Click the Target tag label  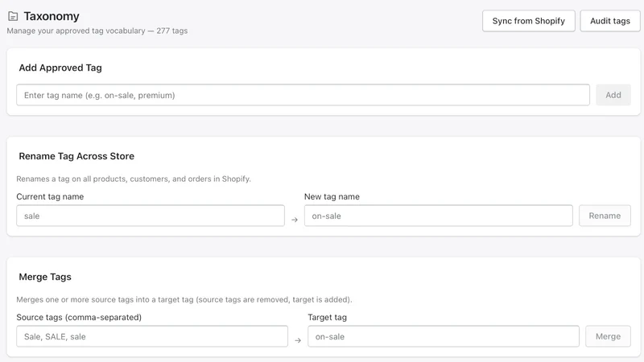click(328, 317)
